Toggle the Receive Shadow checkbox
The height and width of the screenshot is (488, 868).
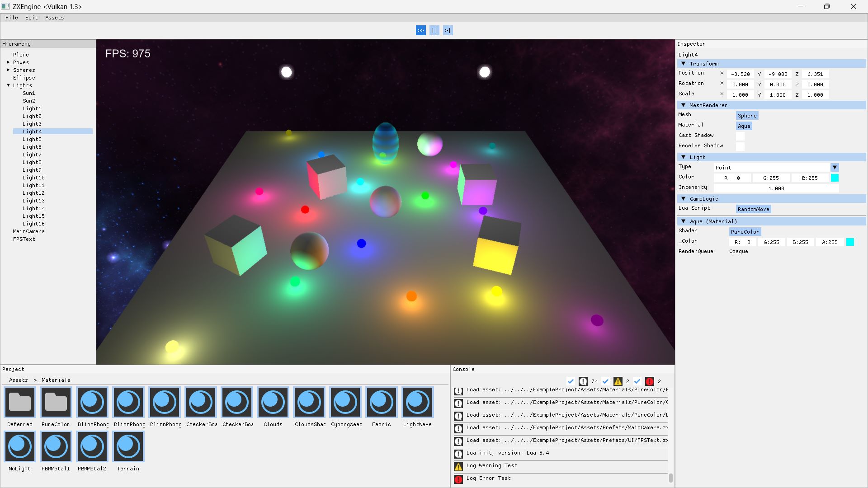tap(740, 146)
